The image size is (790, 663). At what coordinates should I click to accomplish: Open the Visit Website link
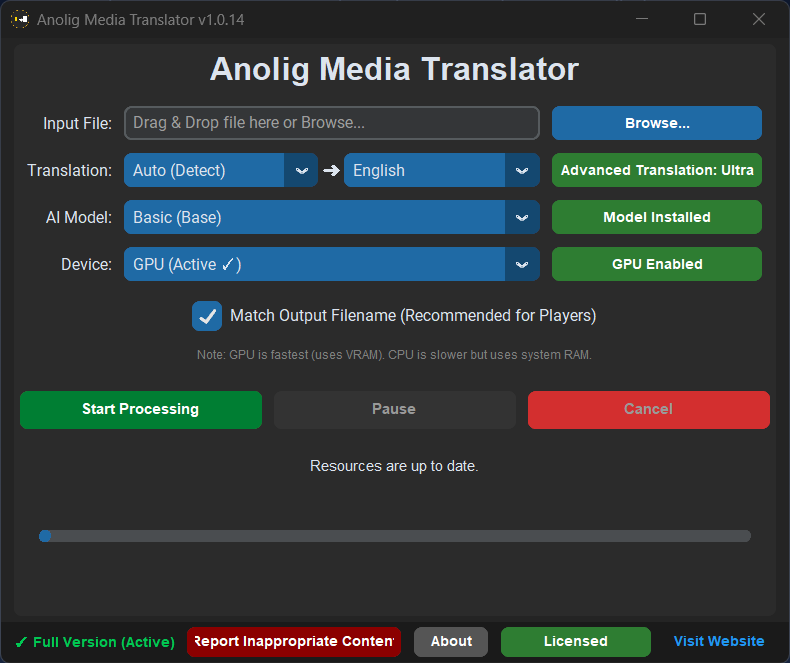pyautogui.click(x=718, y=641)
